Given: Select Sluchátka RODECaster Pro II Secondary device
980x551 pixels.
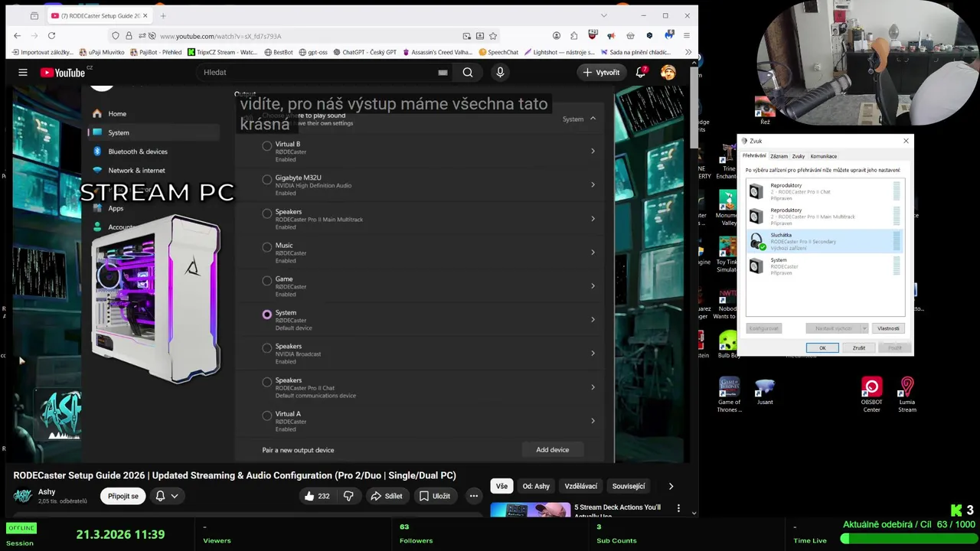Looking at the screenshot, I should point(825,241).
